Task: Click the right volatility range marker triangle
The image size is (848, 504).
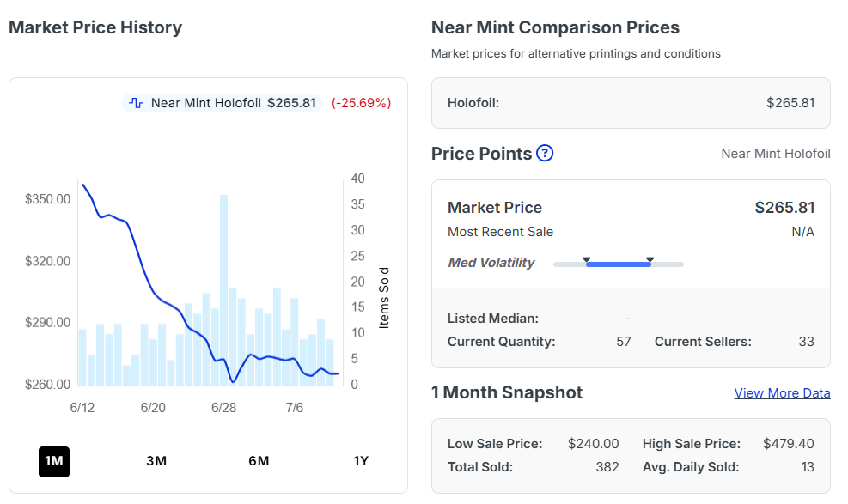Action: tap(650, 260)
